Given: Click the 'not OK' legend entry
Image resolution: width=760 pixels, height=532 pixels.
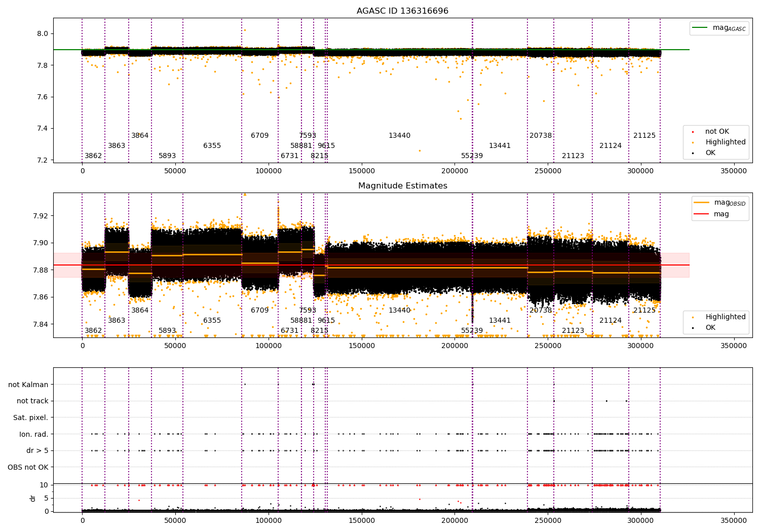Looking at the screenshot, I should (716, 131).
